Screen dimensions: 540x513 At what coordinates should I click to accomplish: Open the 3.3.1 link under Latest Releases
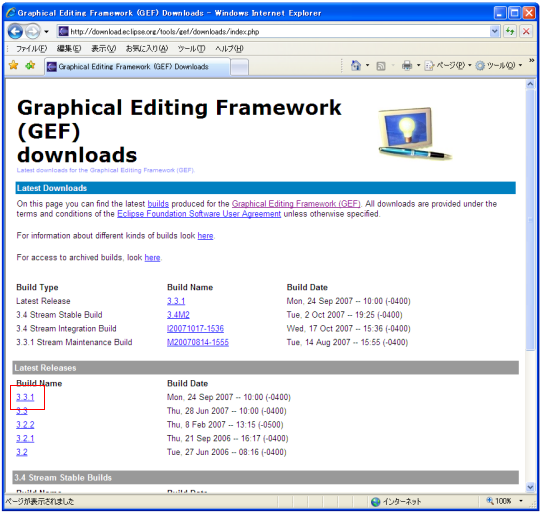click(25, 397)
